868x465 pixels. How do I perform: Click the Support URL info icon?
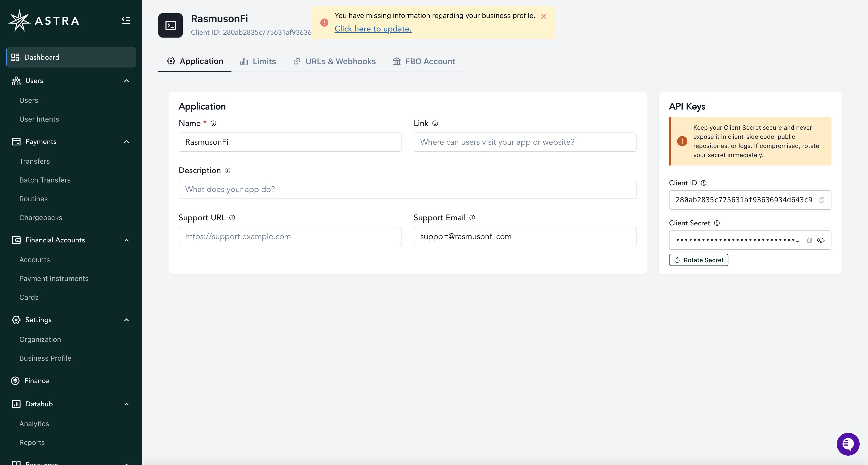click(232, 218)
